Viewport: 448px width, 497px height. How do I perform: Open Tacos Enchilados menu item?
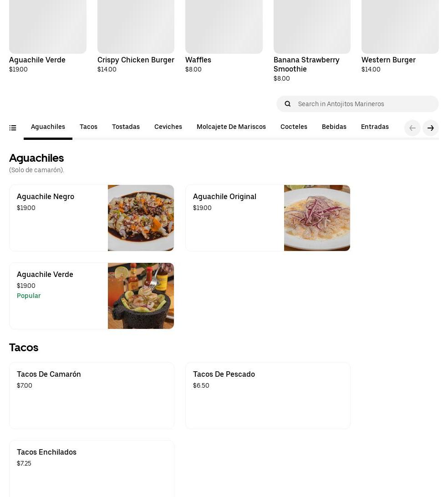[92, 468]
